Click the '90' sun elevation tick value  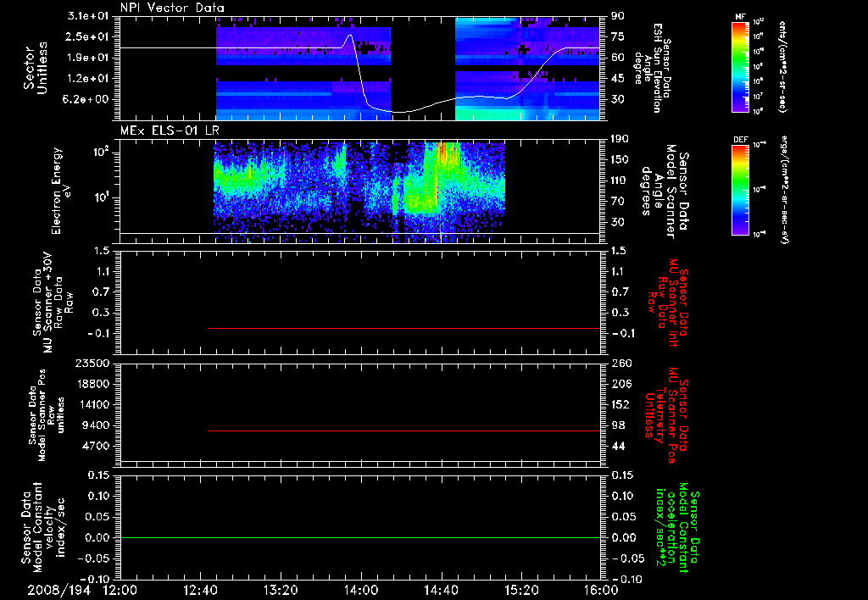pyautogui.click(x=618, y=16)
